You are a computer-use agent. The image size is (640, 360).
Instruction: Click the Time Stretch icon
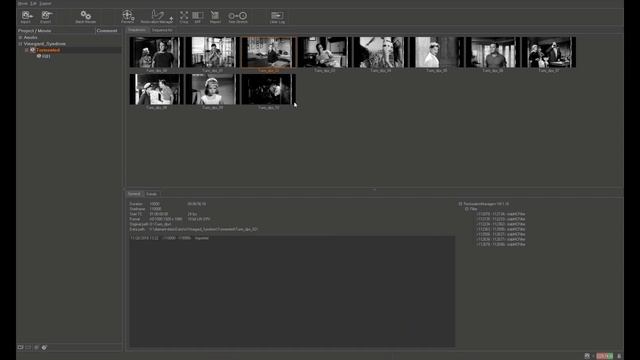[x=238, y=16]
